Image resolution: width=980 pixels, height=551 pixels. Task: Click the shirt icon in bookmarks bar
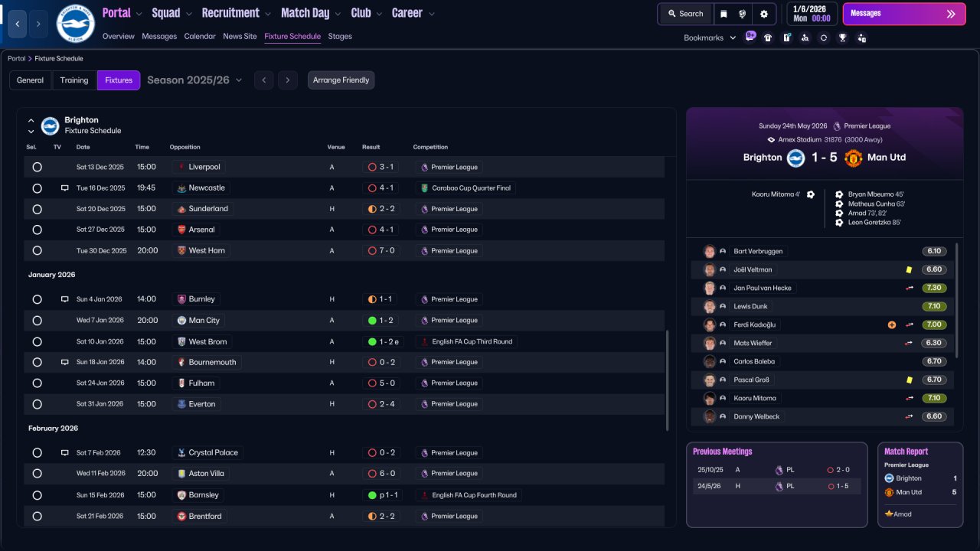(768, 37)
